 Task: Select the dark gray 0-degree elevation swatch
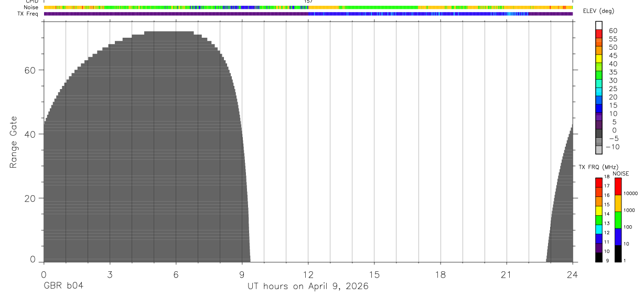(x=599, y=133)
